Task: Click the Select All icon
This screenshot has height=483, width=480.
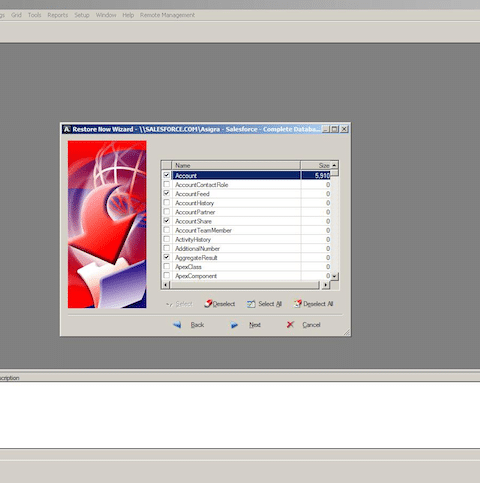Action: click(x=251, y=304)
